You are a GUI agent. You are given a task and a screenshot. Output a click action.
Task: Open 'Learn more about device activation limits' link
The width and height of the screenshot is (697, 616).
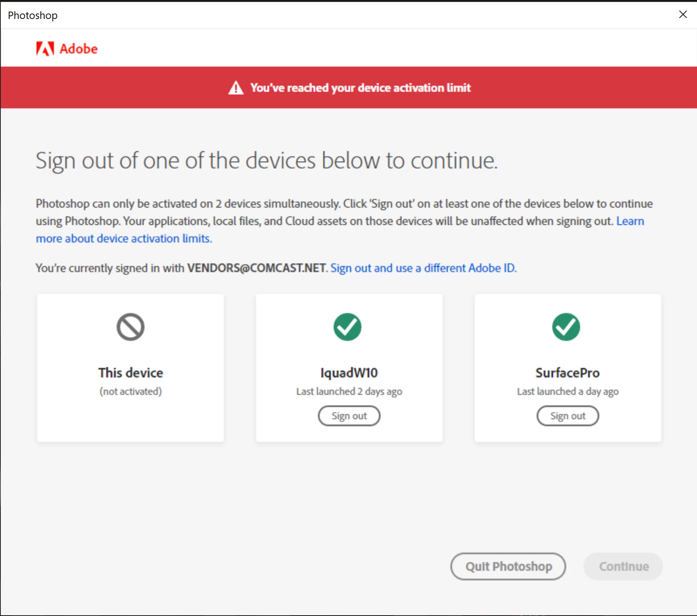click(x=124, y=238)
